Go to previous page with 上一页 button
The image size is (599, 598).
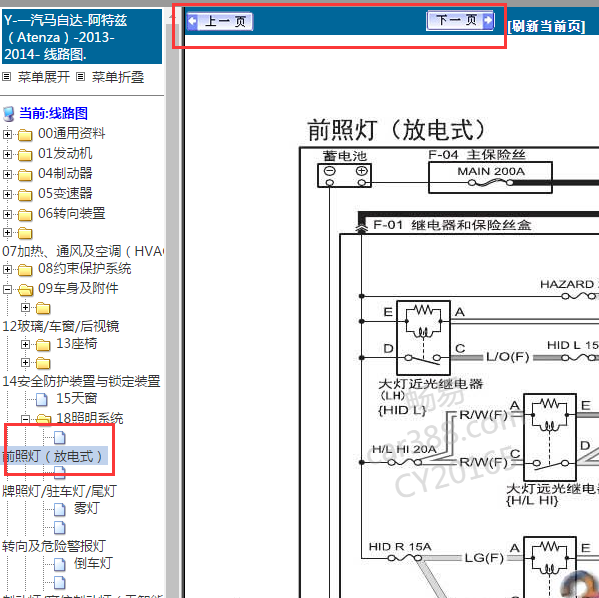coord(220,21)
